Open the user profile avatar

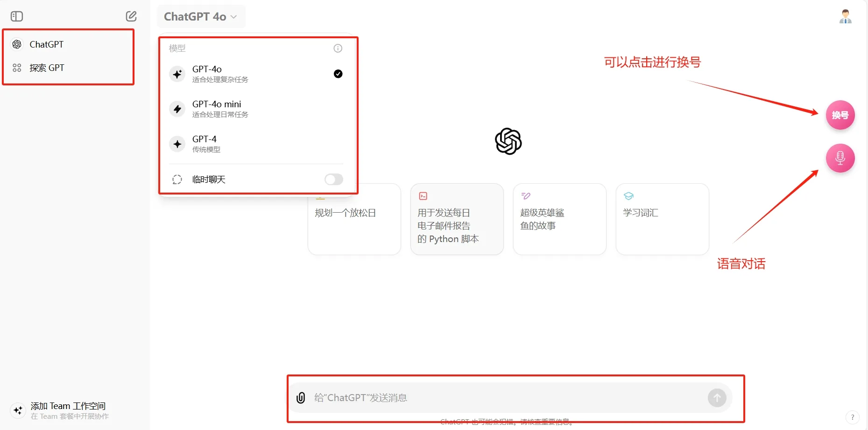pyautogui.click(x=845, y=16)
